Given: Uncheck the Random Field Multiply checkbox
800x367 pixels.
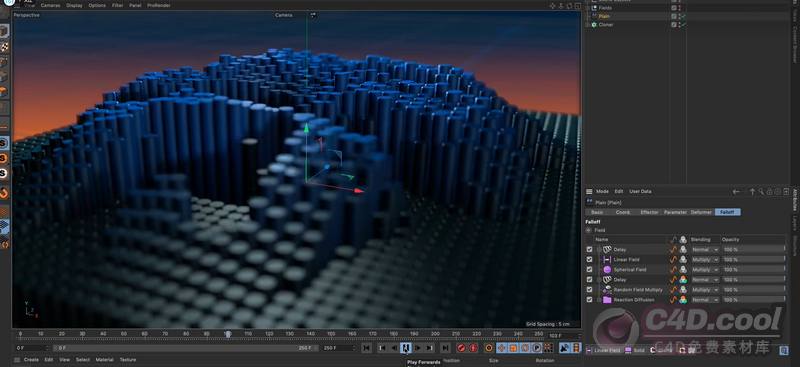Looking at the screenshot, I should [x=590, y=290].
